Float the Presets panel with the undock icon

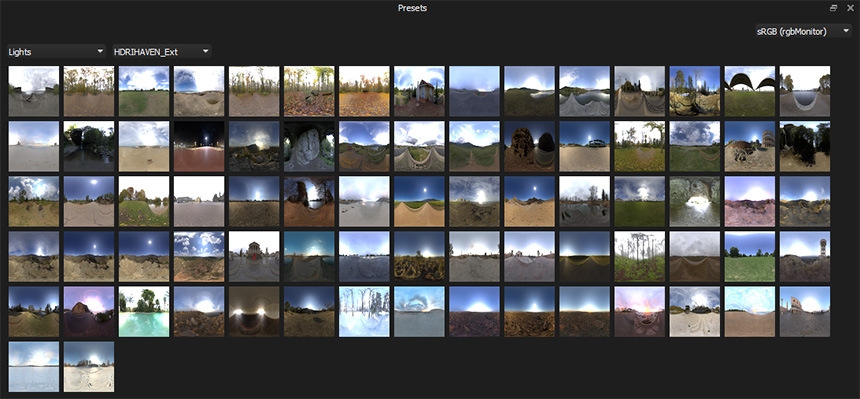pyautogui.click(x=834, y=8)
